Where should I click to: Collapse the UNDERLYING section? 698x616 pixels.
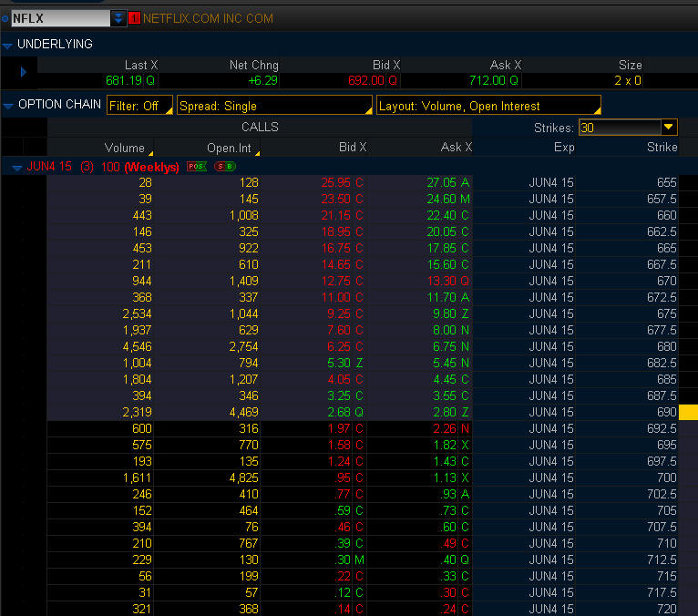[x=8, y=45]
